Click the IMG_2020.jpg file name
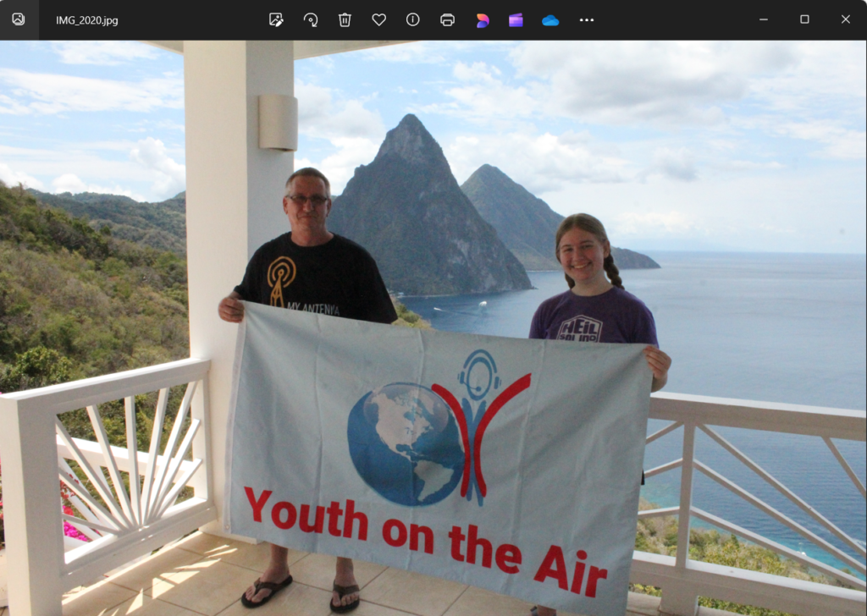Viewport: 867px width, 616px height. [87, 20]
